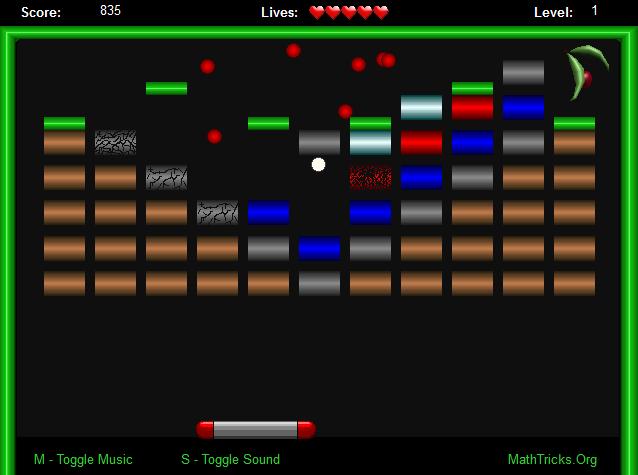Toggle sound with the S label

[230, 460]
